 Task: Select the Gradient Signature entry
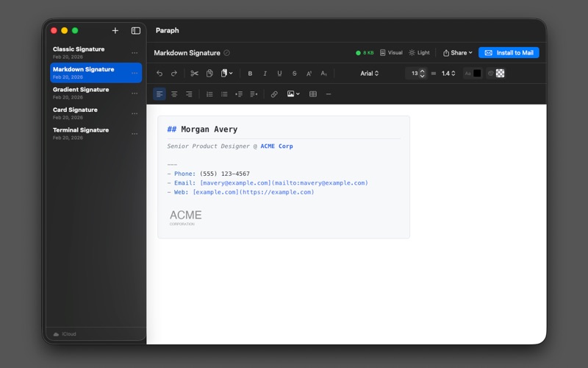pyautogui.click(x=96, y=93)
